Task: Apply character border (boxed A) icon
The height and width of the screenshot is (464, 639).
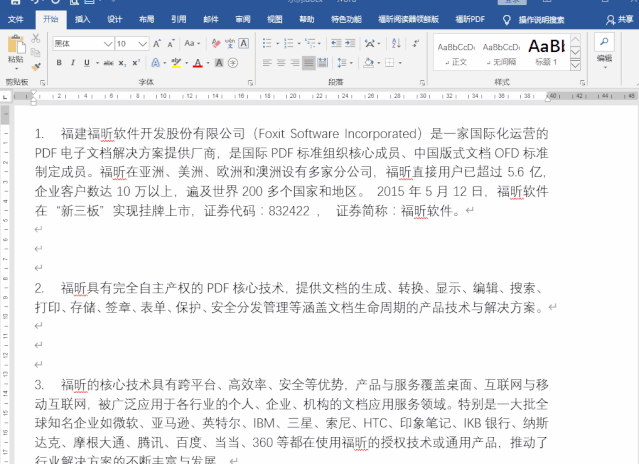Action: tap(244, 43)
